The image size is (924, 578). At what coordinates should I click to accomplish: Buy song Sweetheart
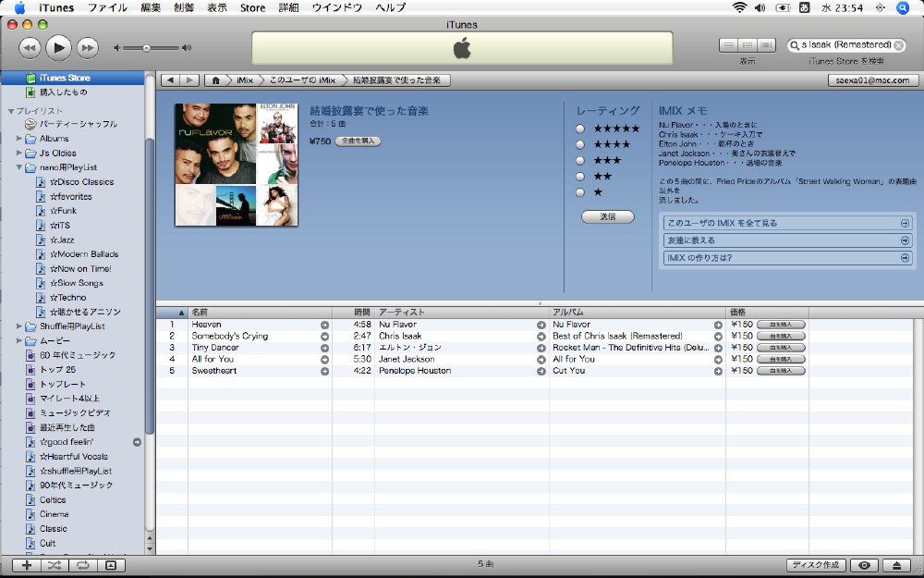[x=781, y=371]
